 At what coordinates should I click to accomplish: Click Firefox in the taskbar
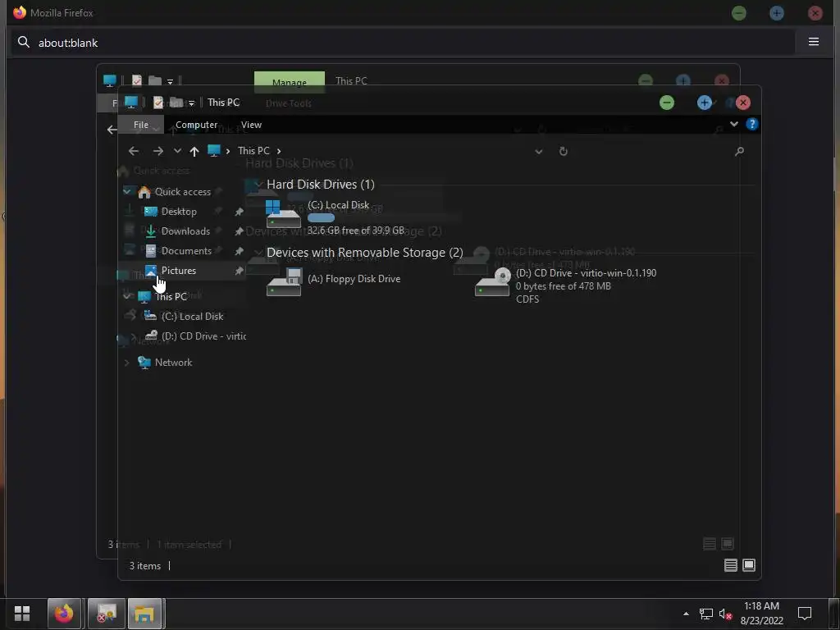(64, 613)
